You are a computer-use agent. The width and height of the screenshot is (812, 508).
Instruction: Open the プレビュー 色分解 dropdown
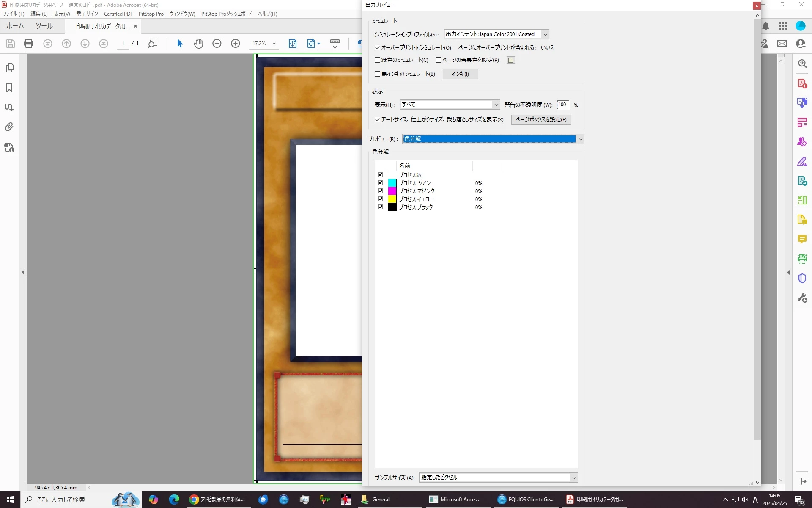tap(580, 139)
